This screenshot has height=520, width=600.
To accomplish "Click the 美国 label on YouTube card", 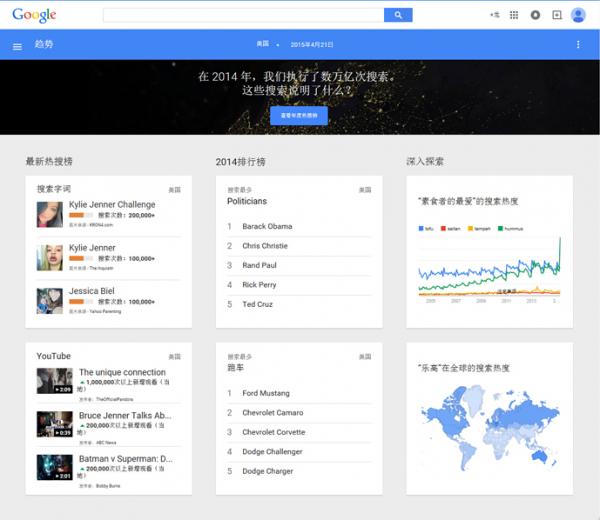I will [174, 357].
